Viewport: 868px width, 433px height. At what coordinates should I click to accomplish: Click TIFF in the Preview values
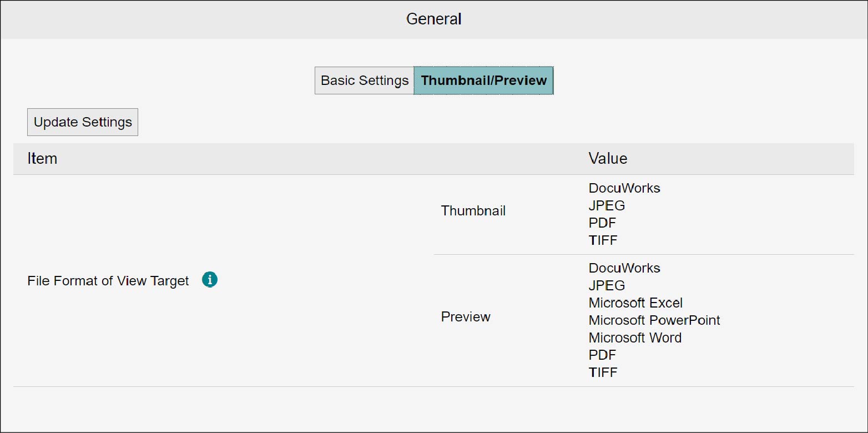603,372
